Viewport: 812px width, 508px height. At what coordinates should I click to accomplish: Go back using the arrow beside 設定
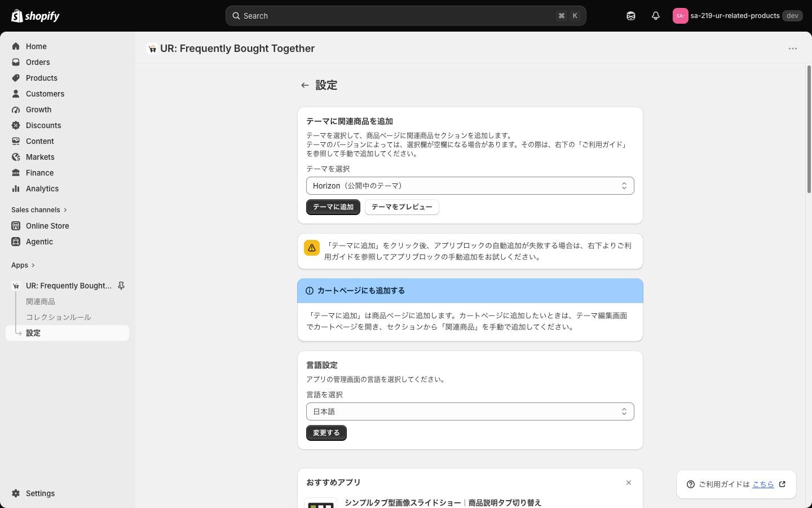tap(305, 85)
